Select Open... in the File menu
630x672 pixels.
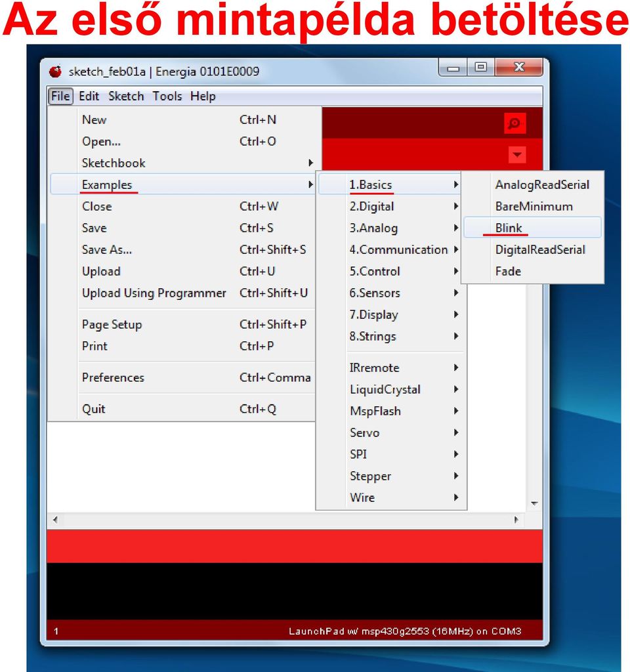click(x=182, y=142)
